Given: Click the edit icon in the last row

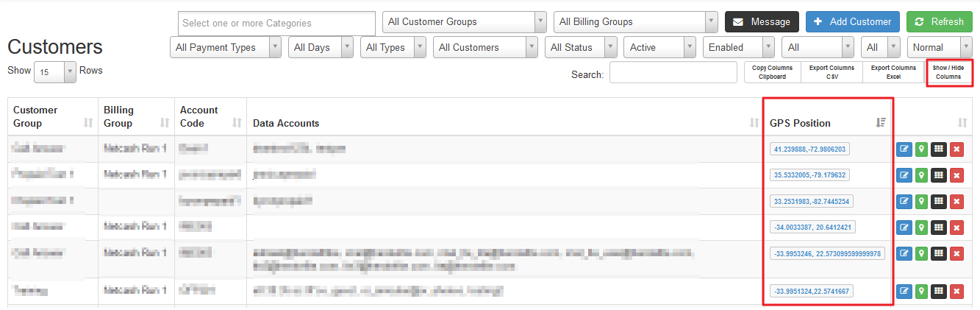Looking at the screenshot, I should tap(904, 292).
